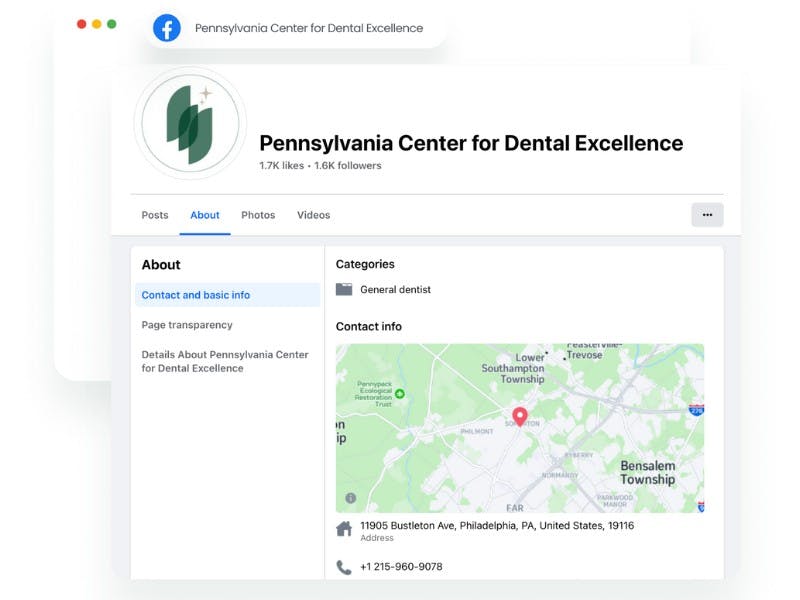Image resolution: width=800 pixels, height=600 pixels.
Task: Click the Bustleton Ave address text
Action: [497, 526]
